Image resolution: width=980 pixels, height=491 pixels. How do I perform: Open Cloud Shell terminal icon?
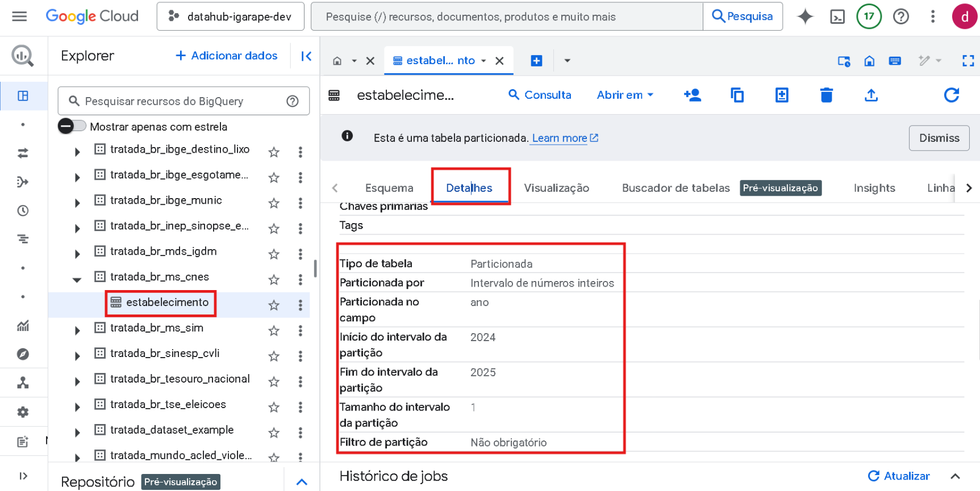point(837,16)
